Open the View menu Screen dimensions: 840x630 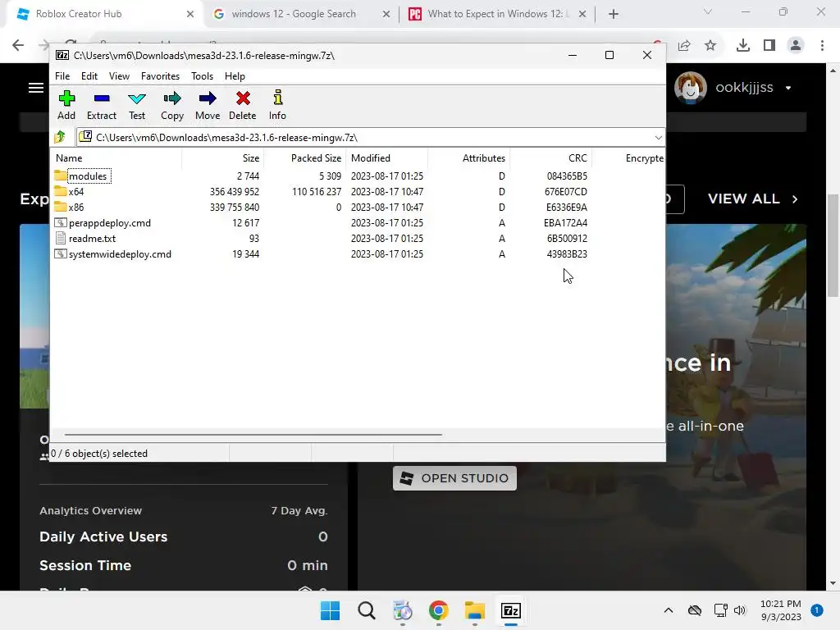(119, 76)
